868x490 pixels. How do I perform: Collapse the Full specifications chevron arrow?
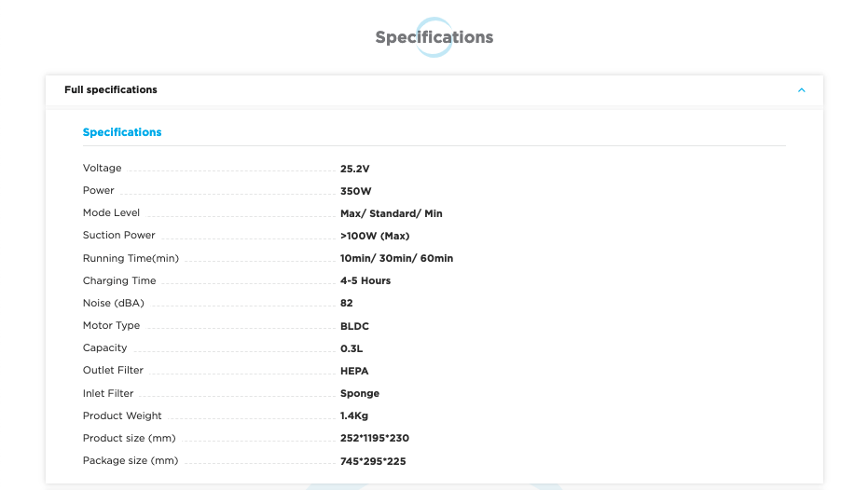tap(801, 90)
